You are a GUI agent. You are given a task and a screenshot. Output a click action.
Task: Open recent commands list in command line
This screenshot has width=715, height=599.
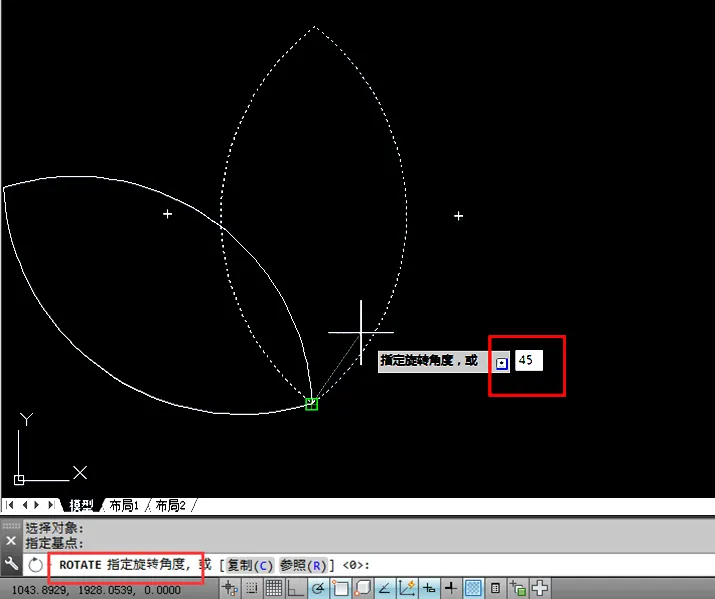point(36,565)
